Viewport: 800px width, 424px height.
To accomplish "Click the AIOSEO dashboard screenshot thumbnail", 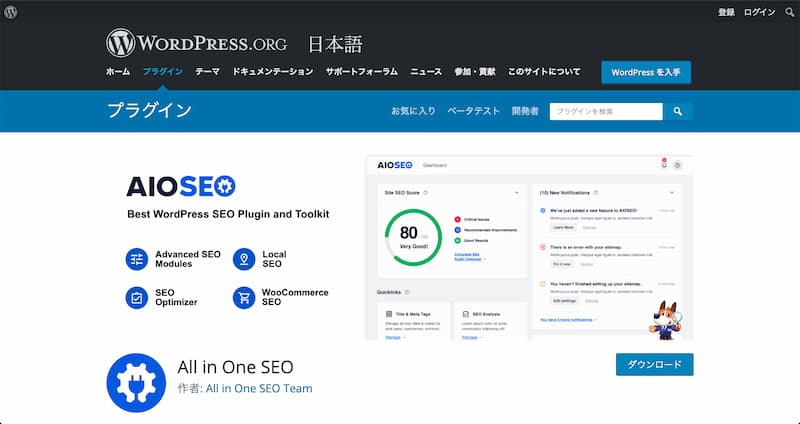I will click(530, 247).
